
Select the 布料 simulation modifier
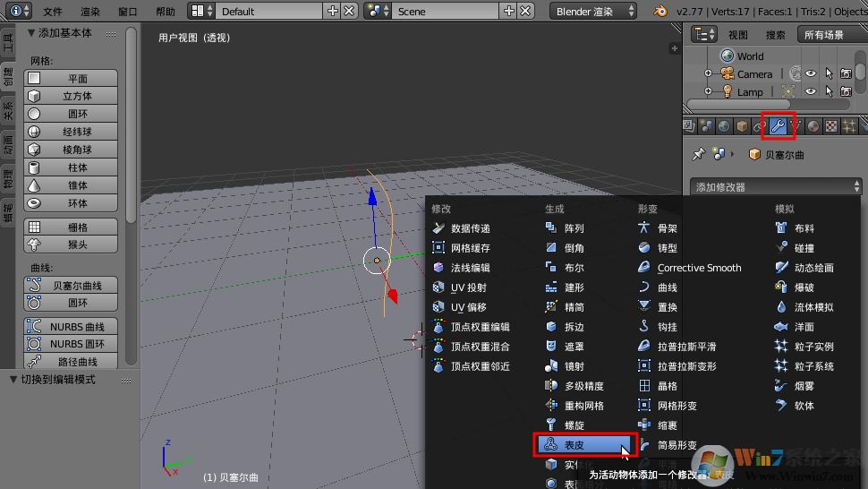click(804, 228)
